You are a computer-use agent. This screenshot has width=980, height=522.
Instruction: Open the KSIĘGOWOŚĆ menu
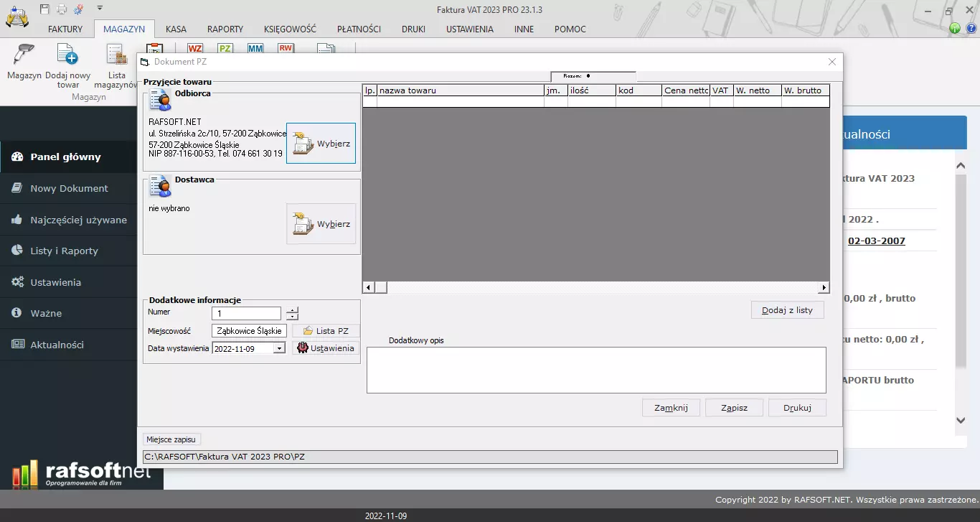(290, 29)
